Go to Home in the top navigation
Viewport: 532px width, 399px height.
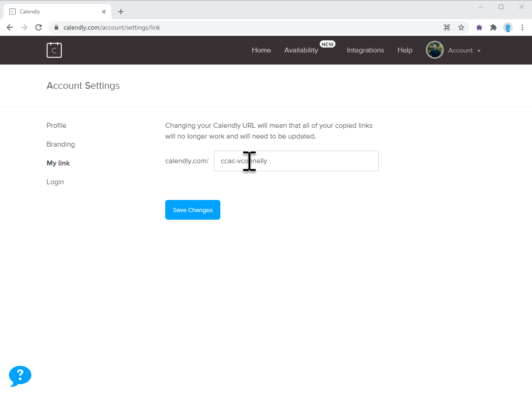tap(261, 50)
